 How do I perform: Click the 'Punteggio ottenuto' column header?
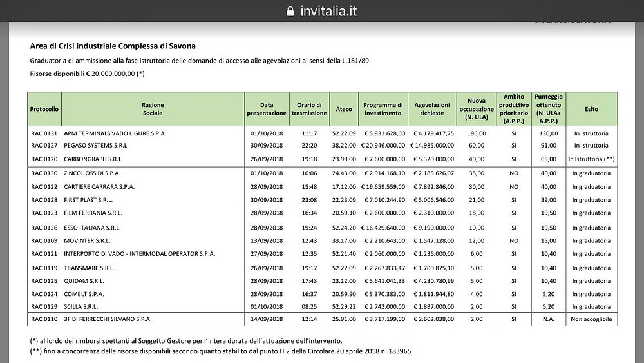point(548,109)
